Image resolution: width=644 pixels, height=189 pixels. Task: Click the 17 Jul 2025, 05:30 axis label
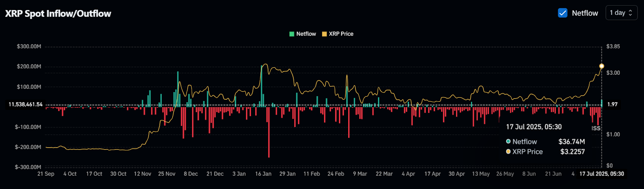click(601, 174)
